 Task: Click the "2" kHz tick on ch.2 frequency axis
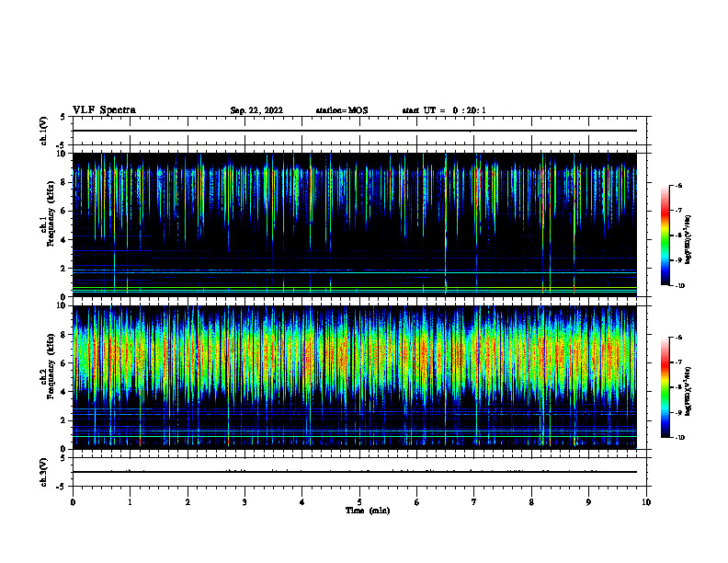[x=64, y=420]
